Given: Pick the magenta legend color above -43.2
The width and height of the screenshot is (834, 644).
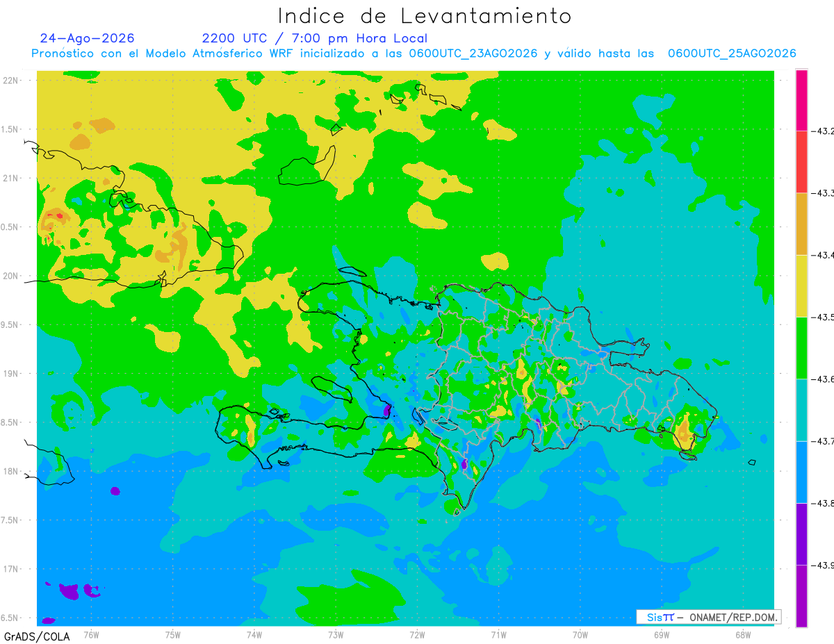Looking at the screenshot, I should (x=801, y=99).
